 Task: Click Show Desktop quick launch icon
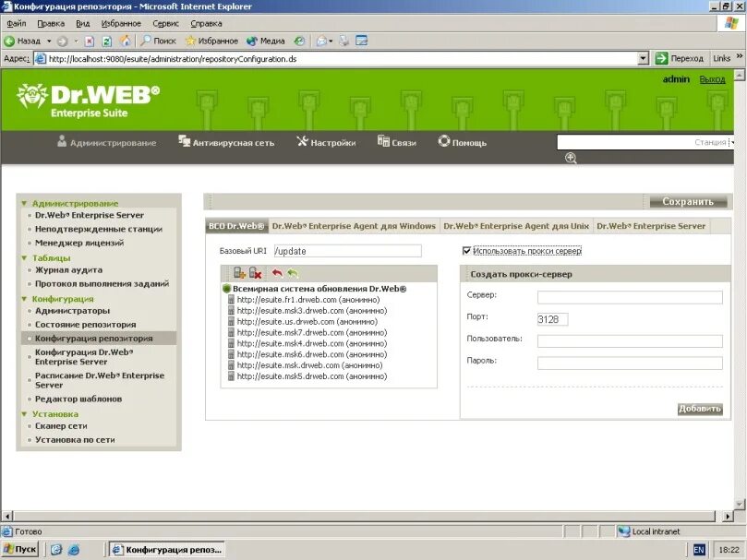pos(56,550)
